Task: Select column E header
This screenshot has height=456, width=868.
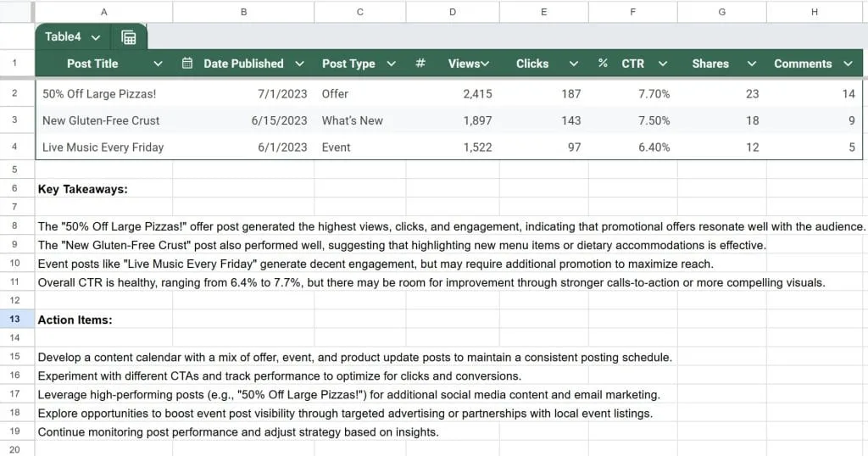Action: pos(543,12)
